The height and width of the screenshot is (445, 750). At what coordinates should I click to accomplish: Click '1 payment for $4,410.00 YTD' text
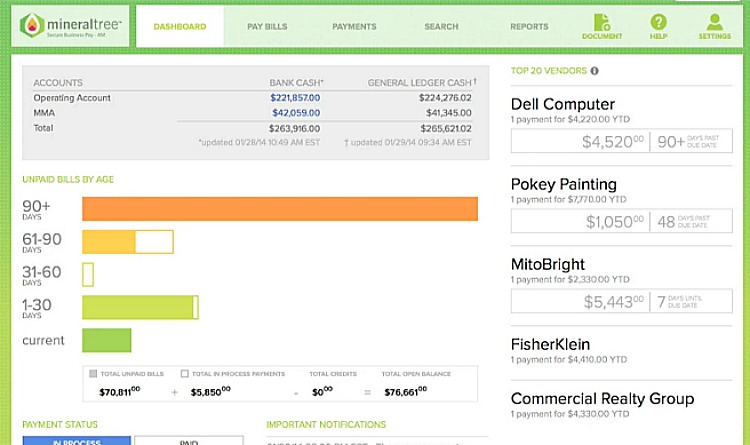tap(569, 359)
